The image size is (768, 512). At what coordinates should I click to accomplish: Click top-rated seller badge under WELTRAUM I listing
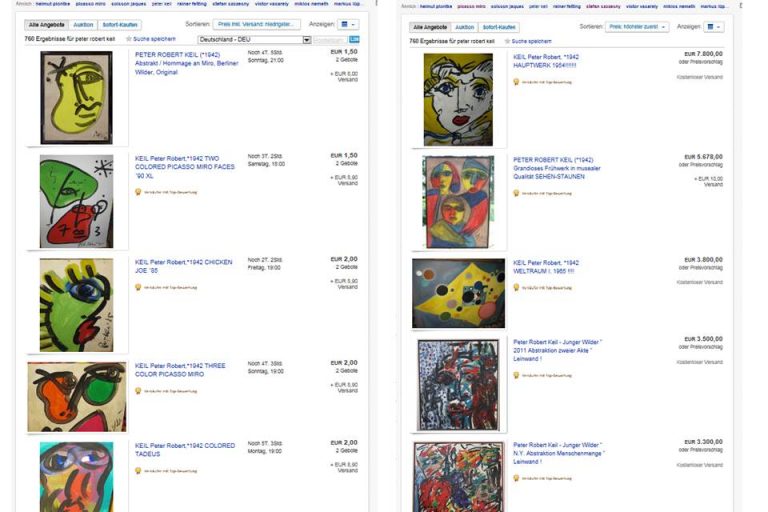point(516,288)
